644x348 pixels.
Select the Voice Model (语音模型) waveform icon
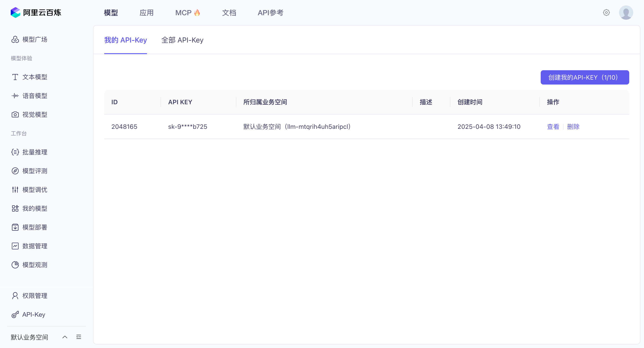(x=15, y=96)
